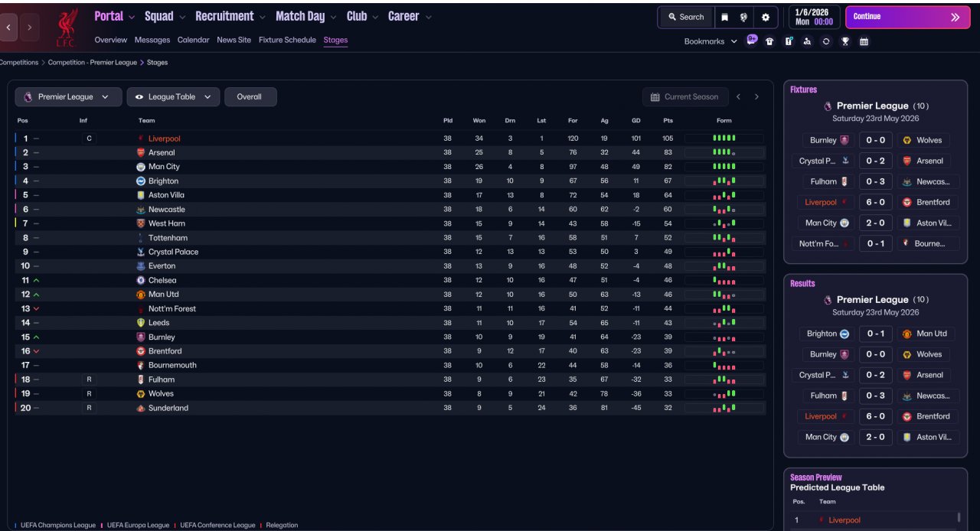The image size is (980, 531).
Task: Click the Chelsea badge in league table
Action: (x=140, y=280)
